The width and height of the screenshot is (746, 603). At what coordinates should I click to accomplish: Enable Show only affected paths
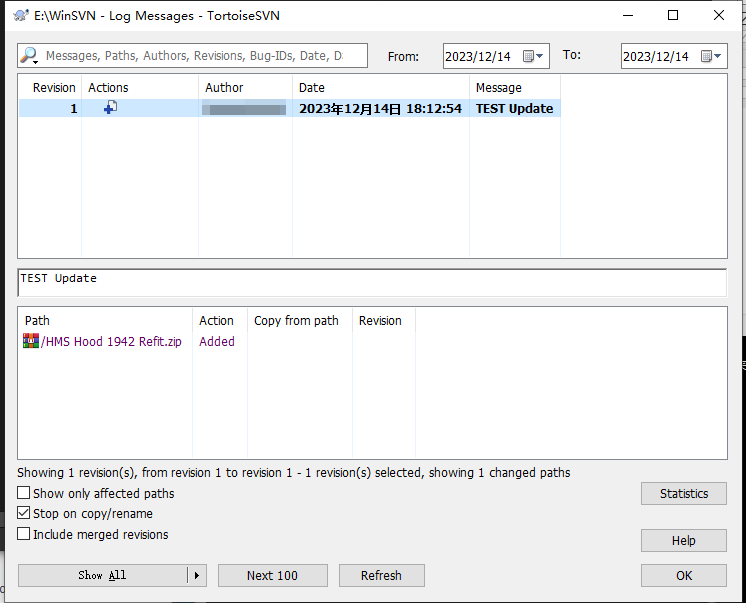tap(24, 493)
